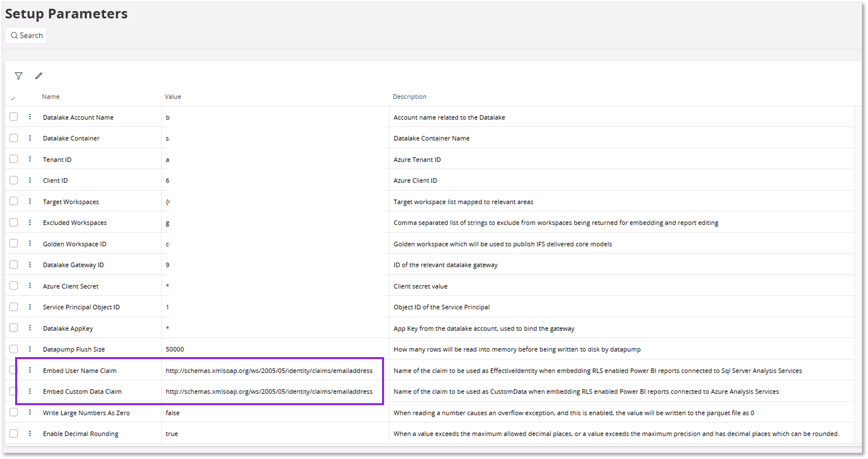Click the Search button
Viewport: 868px width, 459px height.
coord(26,35)
